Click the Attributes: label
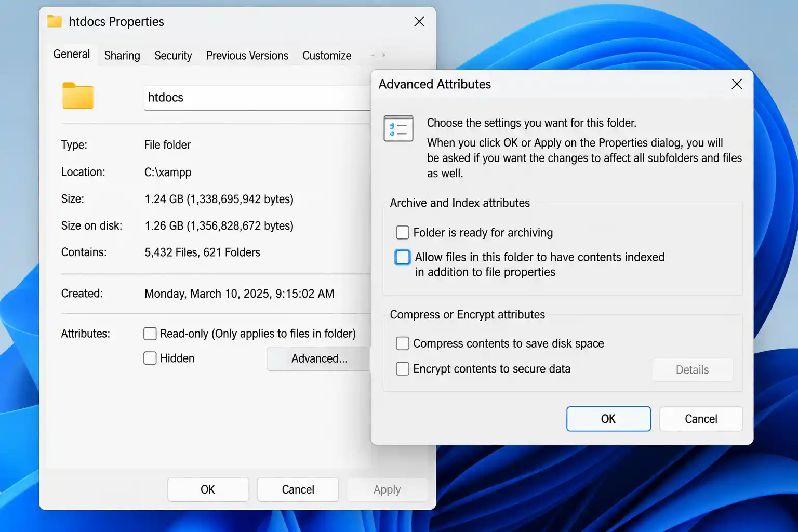This screenshot has height=532, width=798. [86, 334]
